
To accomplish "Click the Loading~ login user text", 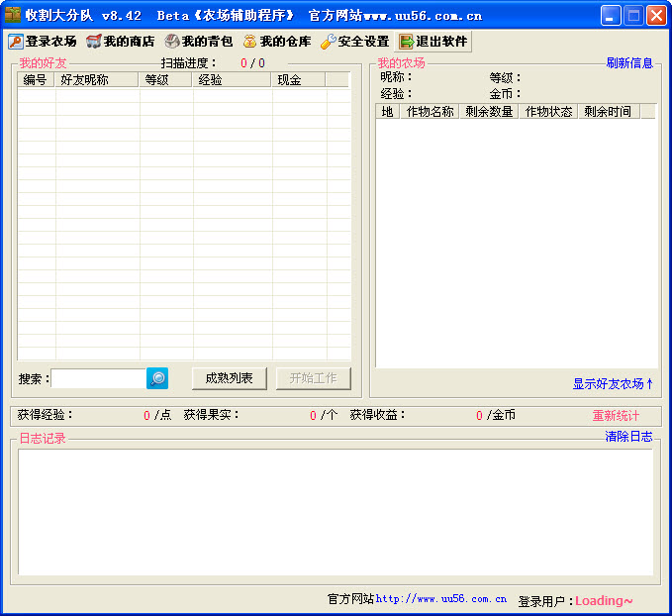I will pyautogui.click(x=604, y=600).
